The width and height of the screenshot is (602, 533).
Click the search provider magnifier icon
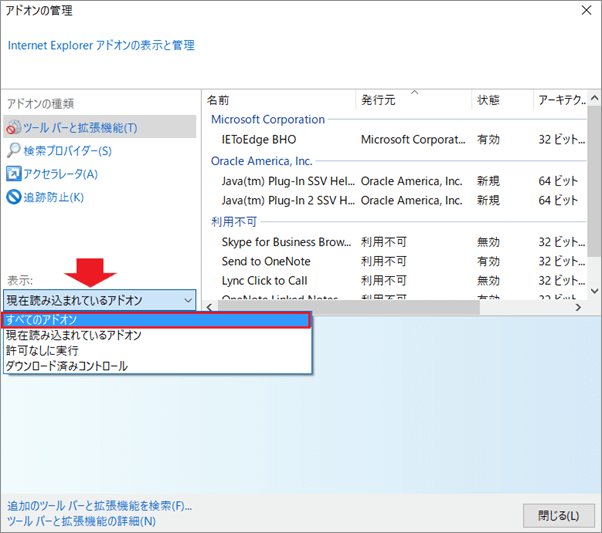pos(14,150)
